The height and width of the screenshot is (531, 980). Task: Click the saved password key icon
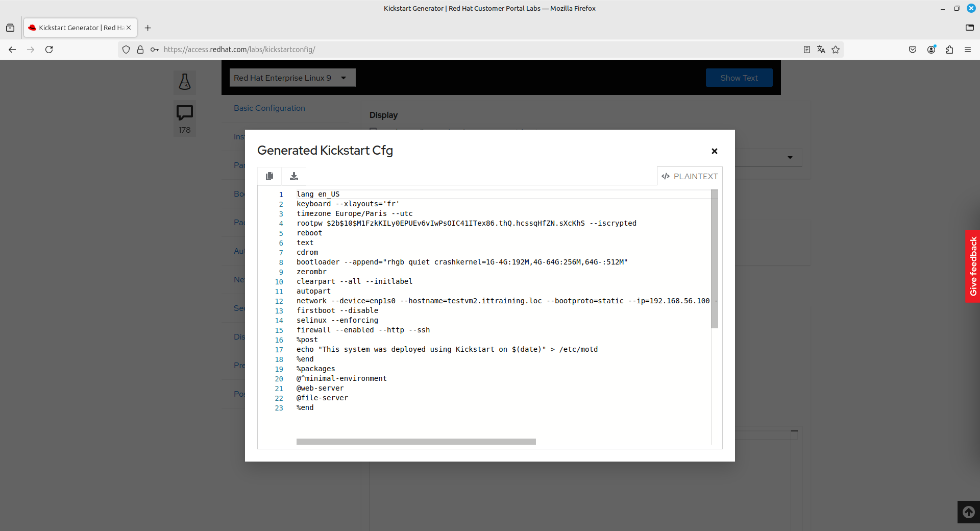click(x=154, y=50)
